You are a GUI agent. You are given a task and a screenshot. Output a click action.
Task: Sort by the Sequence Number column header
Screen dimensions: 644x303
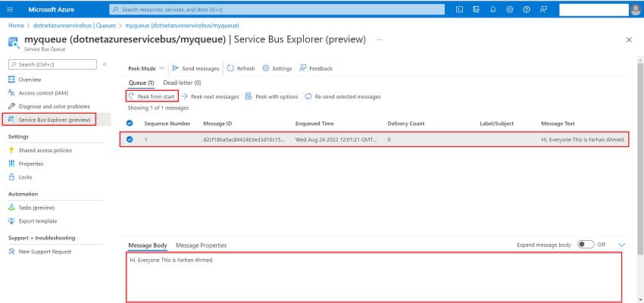pyautogui.click(x=167, y=123)
